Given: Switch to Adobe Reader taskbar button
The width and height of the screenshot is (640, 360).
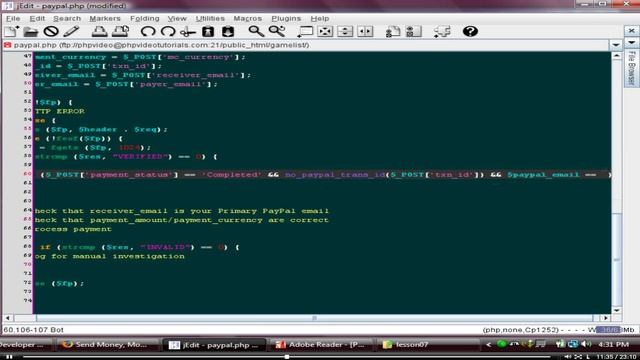Looking at the screenshot, I should click(321, 345).
